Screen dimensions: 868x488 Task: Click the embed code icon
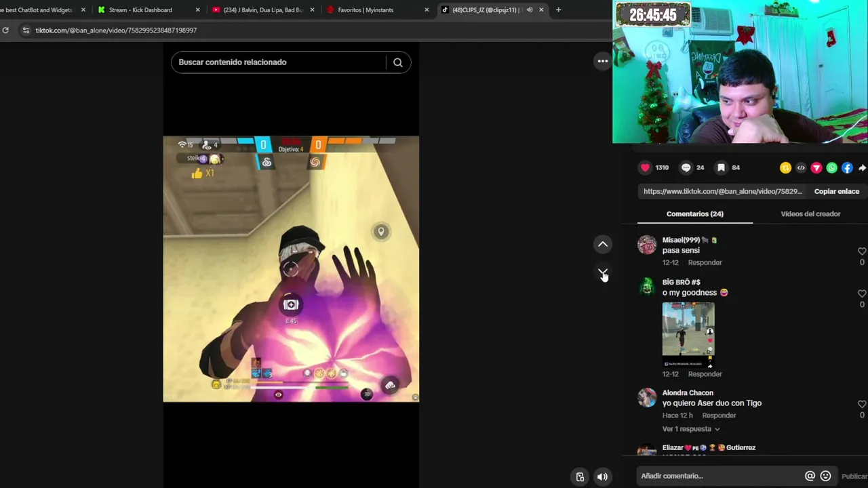click(x=801, y=168)
